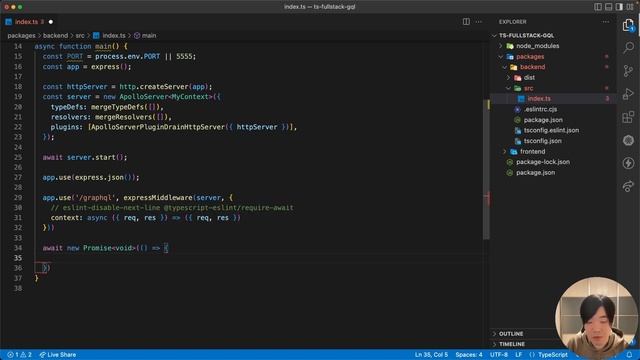The height and width of the screenshot is (360, 640).
Task: Click the editor vertical scrollbar
Action: (486, 169)
